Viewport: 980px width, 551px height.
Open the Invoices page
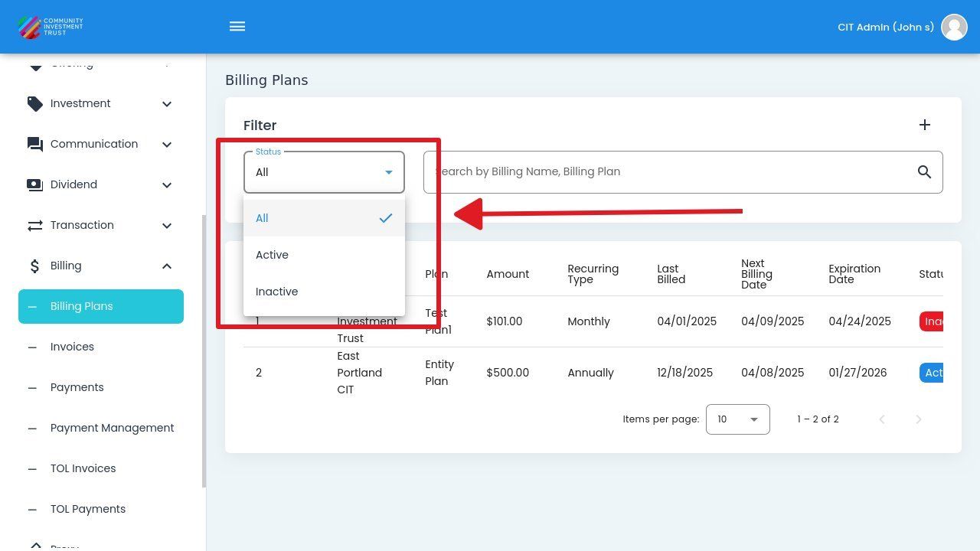(72, 347)
